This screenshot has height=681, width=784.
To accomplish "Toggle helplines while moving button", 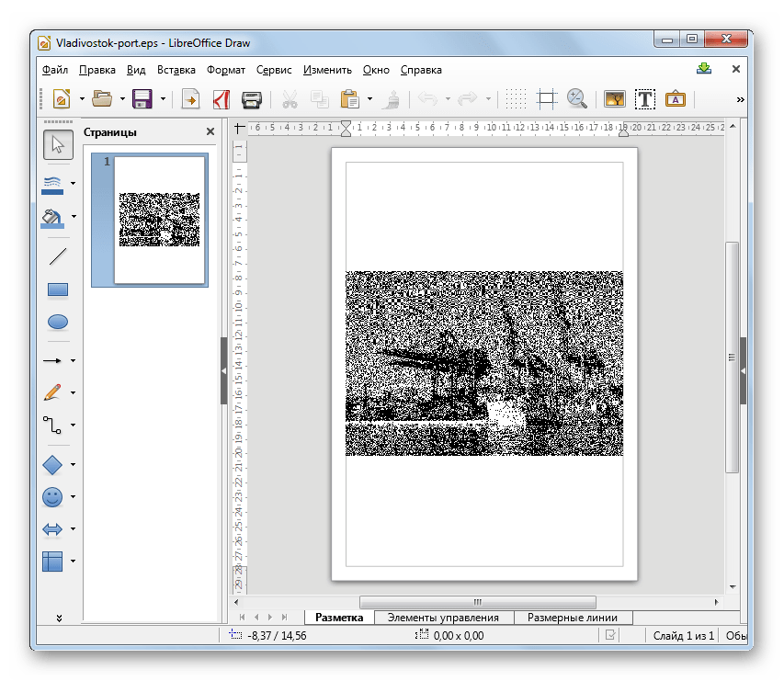I will [x=547, y=98].
